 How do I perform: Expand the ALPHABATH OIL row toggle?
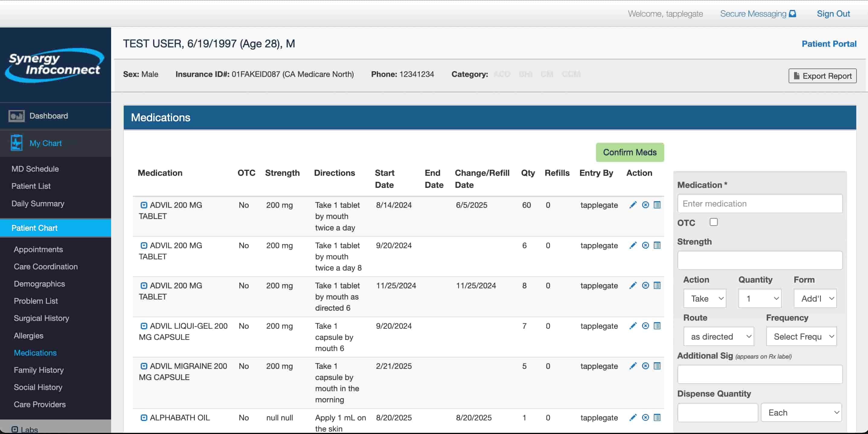144,417
